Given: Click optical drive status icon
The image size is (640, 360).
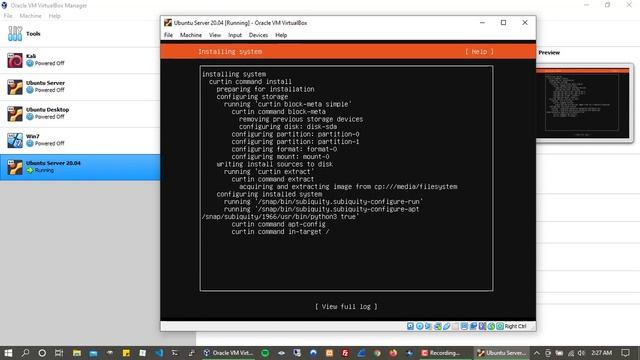Looking at the screenshot, I should (x=419, y=326).
